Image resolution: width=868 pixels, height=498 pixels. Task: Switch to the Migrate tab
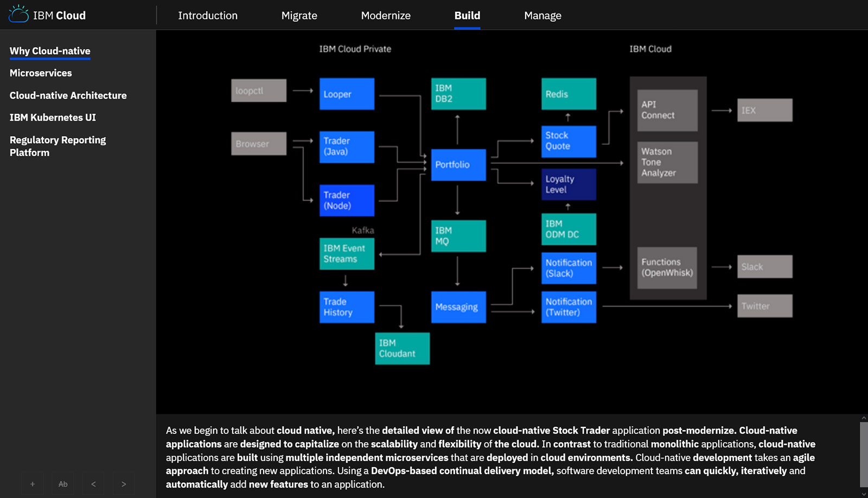pos(299,15)
